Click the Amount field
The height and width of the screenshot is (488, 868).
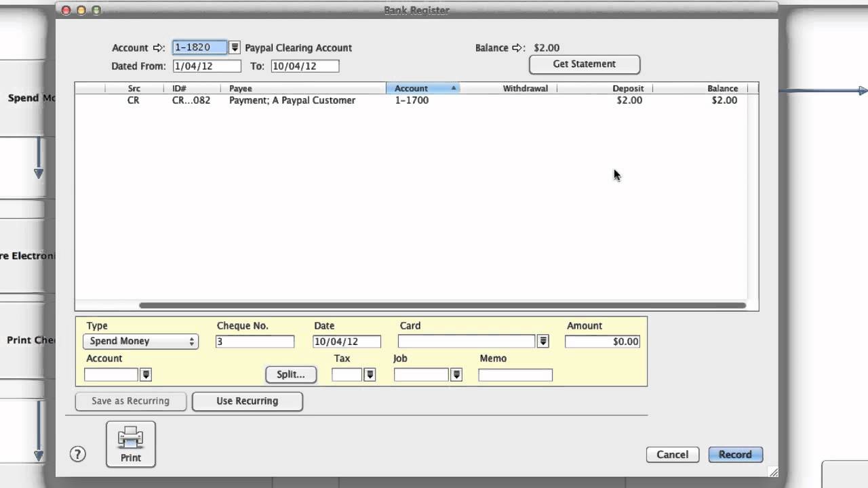(x=602, y=342)
